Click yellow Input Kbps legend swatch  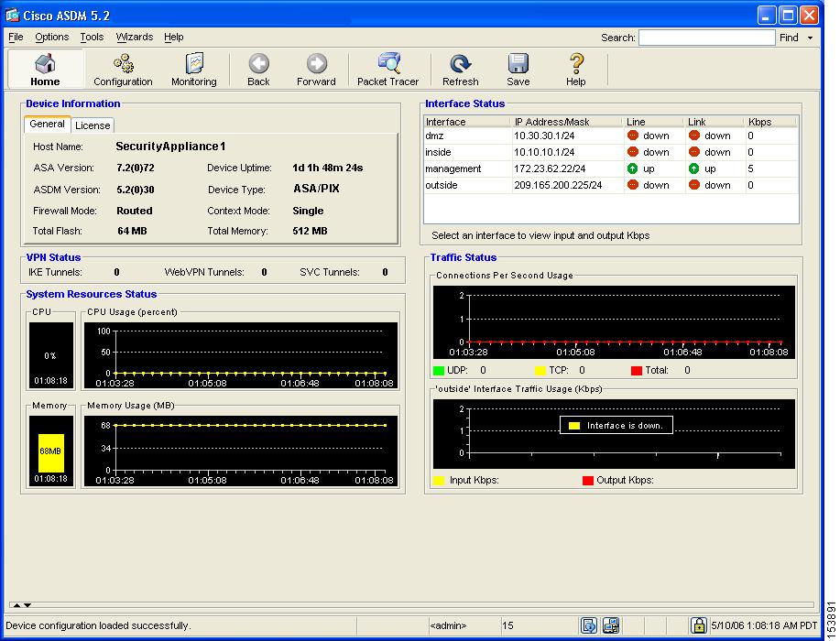coord(439,481)
